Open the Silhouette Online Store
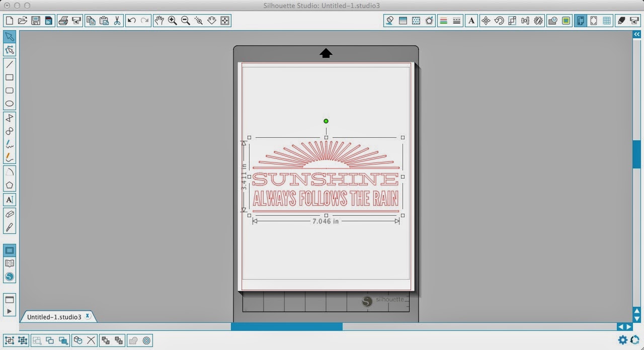The width and height of the screenshot is (644, 350). pos(9,276)
